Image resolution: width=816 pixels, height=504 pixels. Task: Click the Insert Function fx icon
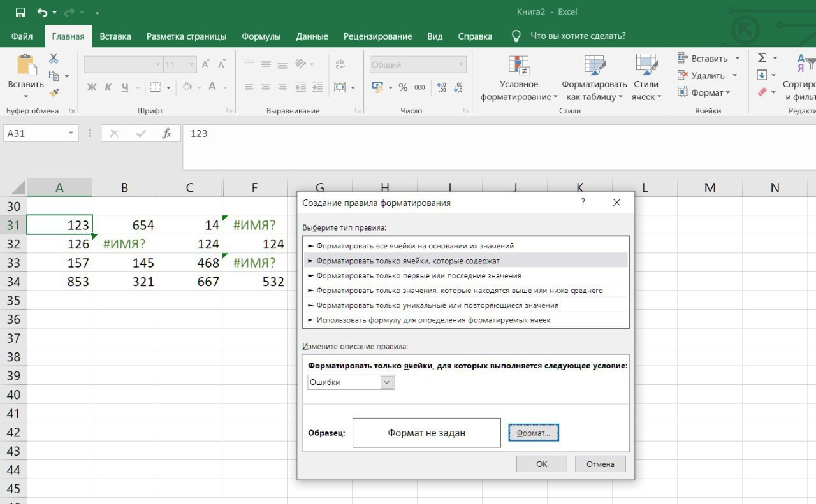coord(167,134)
